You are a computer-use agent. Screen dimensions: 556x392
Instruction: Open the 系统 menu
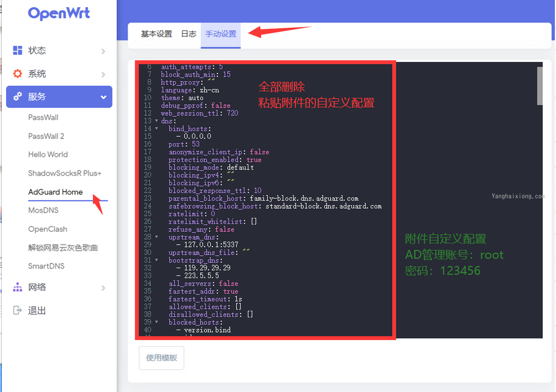tap(59, 74)
